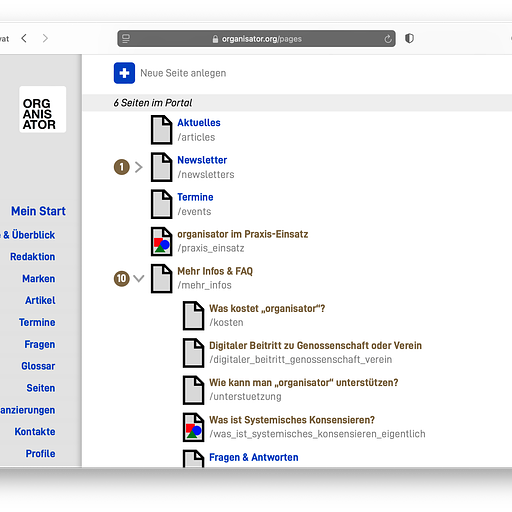Screen dimensions: 512x512
Task: Click the /digitaler_beitritt_genossenschaft_verein path
Action: coord(301,360)
